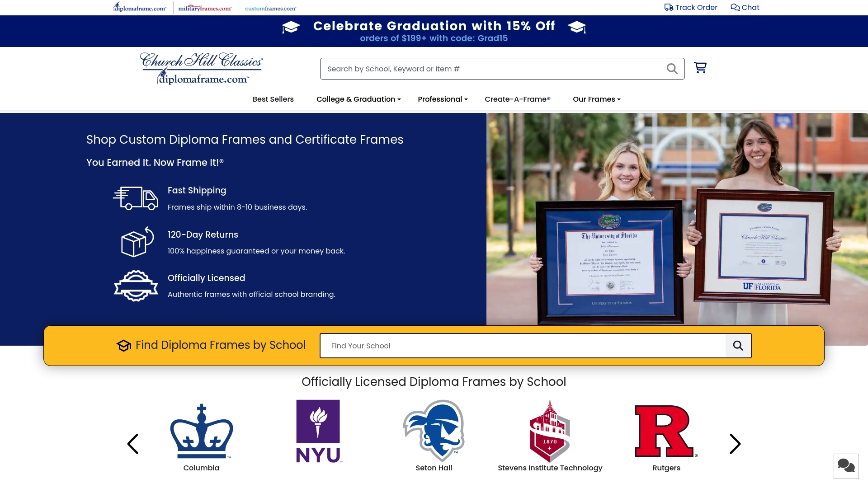Open the Chat link in header
This screenshot has width=868, height=488.
point(745,7)
